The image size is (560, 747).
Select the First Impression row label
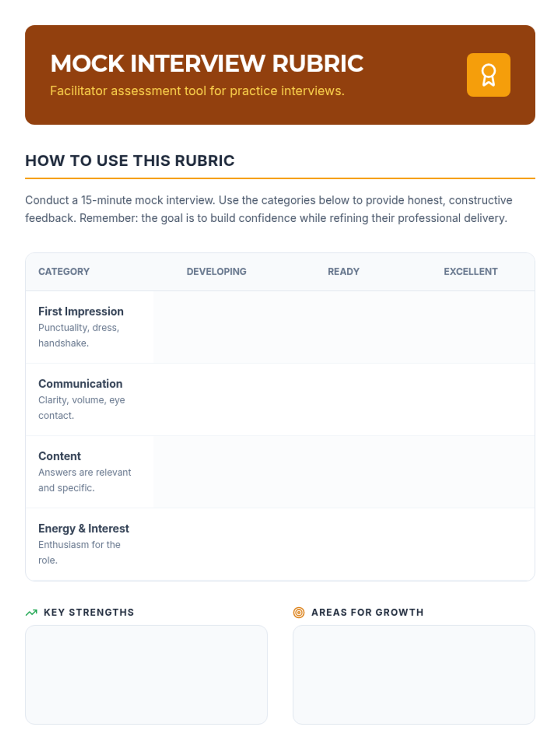pos(81,311)
